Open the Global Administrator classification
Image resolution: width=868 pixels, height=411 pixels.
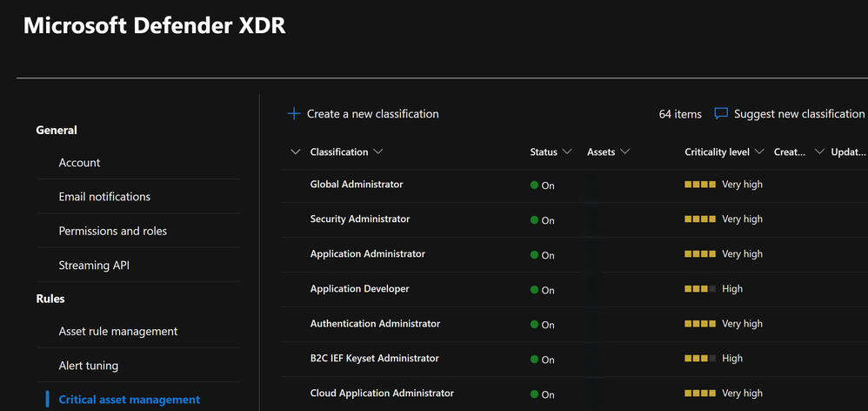pos(357,184)
